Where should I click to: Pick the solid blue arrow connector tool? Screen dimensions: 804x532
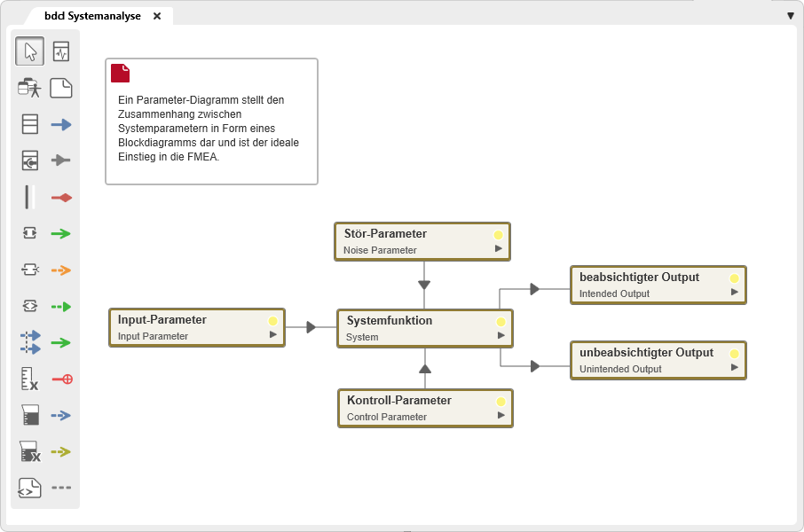(61, 125)
